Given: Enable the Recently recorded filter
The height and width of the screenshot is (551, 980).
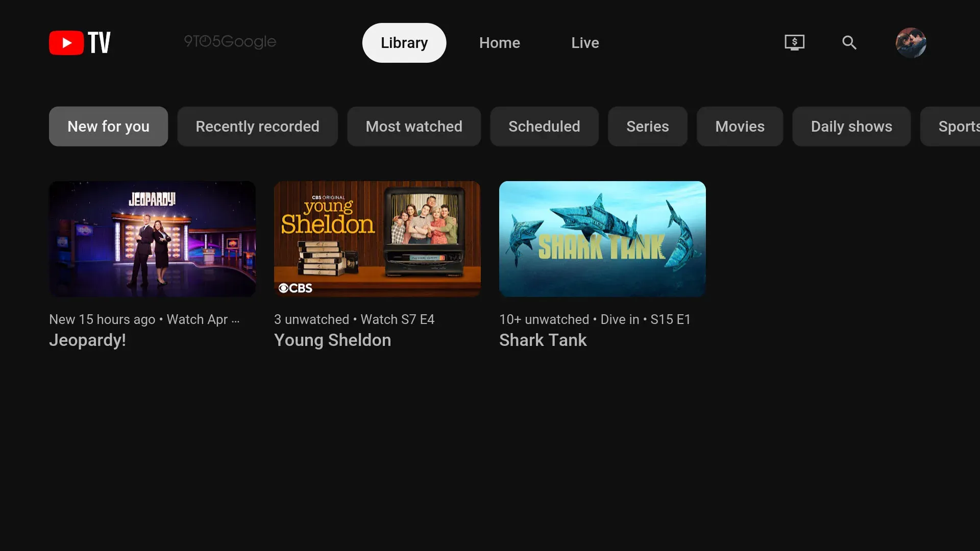Looking at the screenshot, I should point(257,126).
